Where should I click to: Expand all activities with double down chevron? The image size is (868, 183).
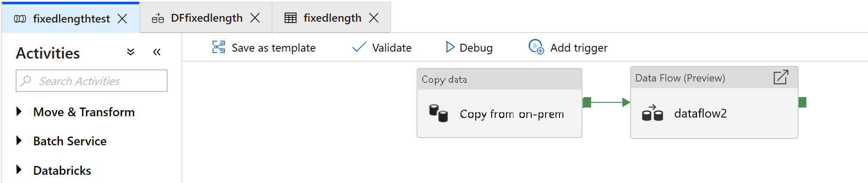(131, 52)
